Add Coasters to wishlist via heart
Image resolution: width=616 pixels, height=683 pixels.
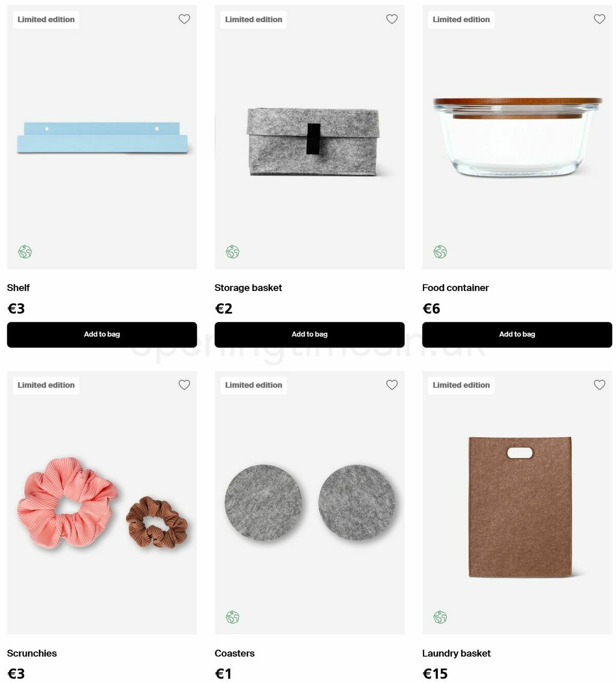[x=392, y=385]
